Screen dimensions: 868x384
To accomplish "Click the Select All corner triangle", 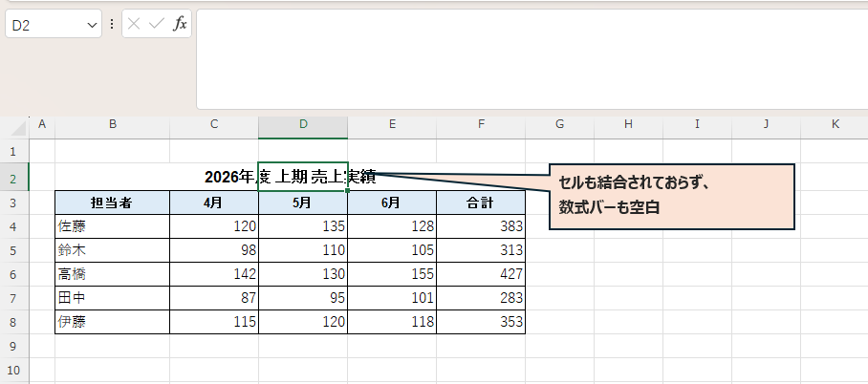I will pos(19,128).
